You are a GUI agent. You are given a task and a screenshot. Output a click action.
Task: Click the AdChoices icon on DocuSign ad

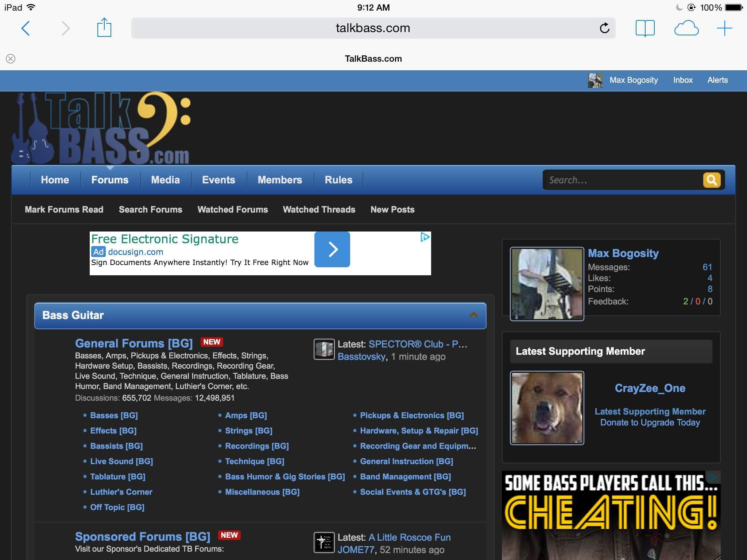(x=425, y=237)
